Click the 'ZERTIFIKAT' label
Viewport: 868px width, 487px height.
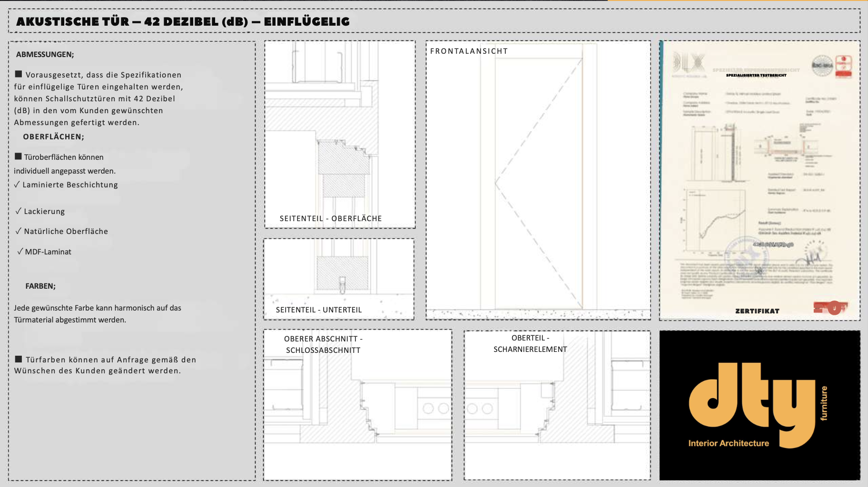point(757,311)
